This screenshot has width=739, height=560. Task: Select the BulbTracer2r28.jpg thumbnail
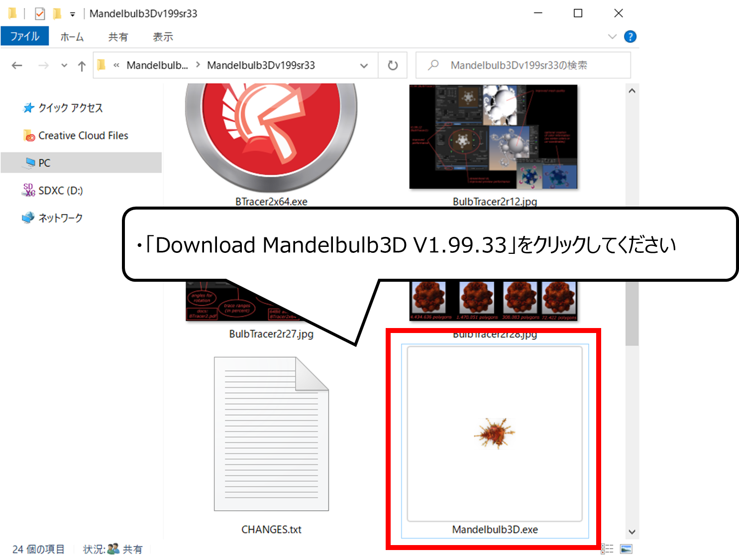pos(494,301)
